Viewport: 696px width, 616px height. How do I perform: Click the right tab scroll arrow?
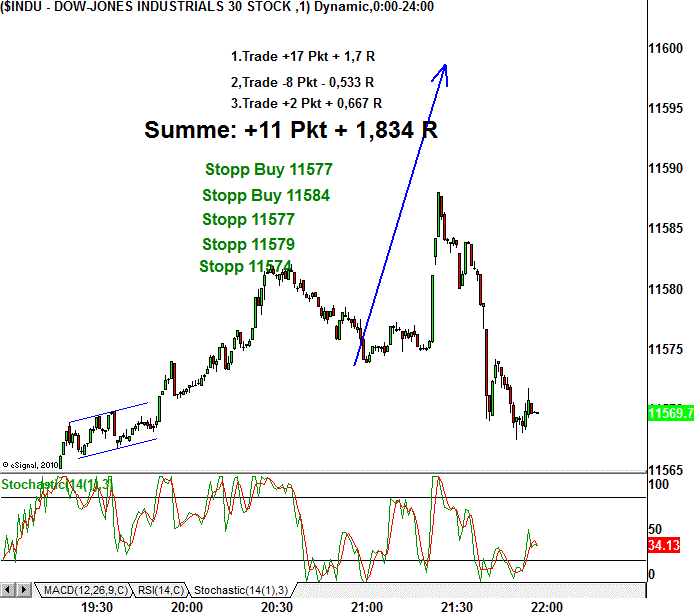pyautogui.click(x=25, y=591)
